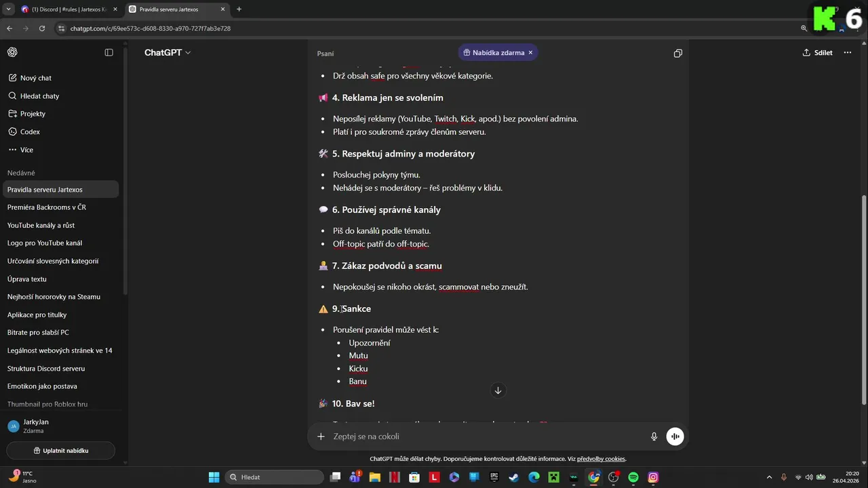Open Minecraft from the taskbar
The height and width of the screenshot is (488, 868).
[x=553, y=477]
